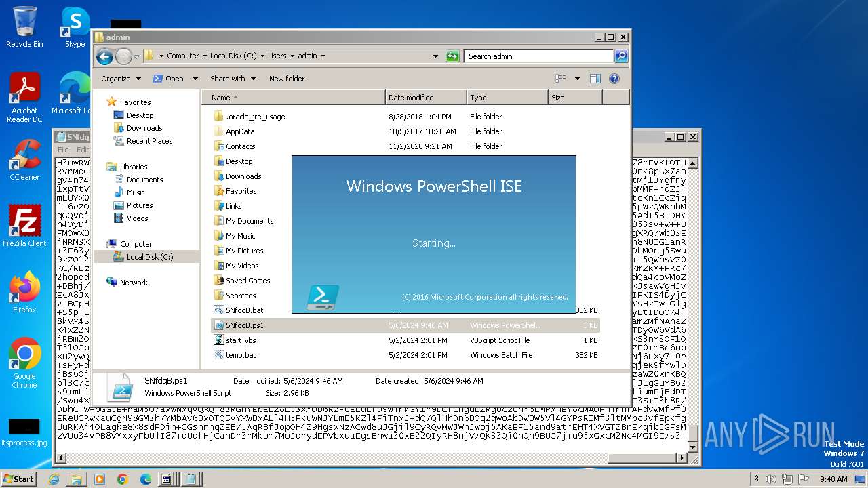Select Recent Places in navigation pane
The width and height of the screenshot is (868, 488).
point(149,141)
